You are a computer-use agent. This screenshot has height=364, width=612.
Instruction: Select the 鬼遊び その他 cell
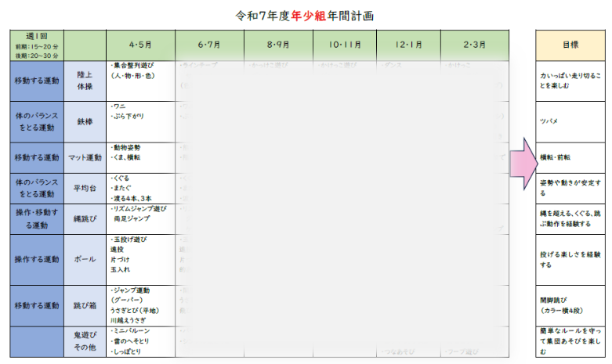(85, 341)
